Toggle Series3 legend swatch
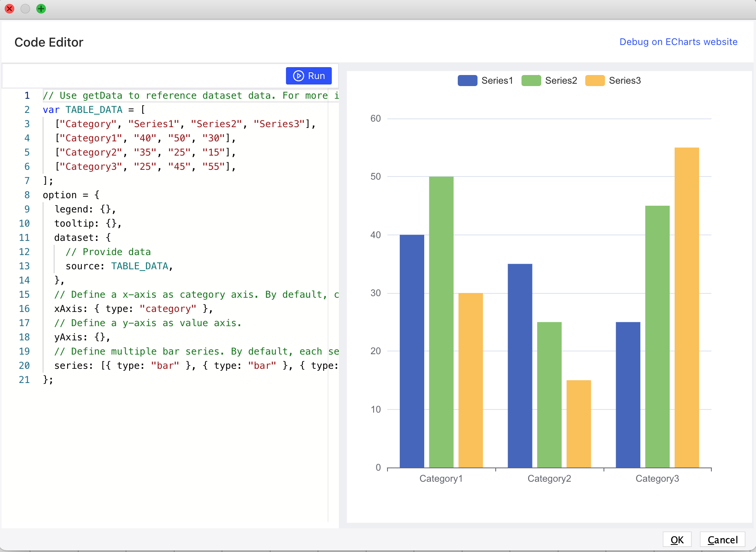This screenshot has height=552, width=756. (595, 81)
